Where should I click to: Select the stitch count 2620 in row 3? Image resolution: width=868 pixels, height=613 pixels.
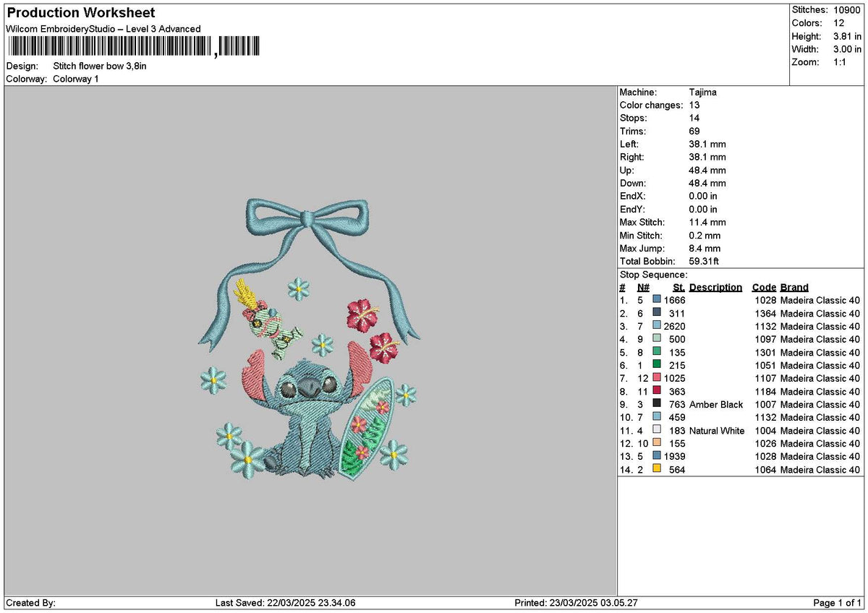674,326
